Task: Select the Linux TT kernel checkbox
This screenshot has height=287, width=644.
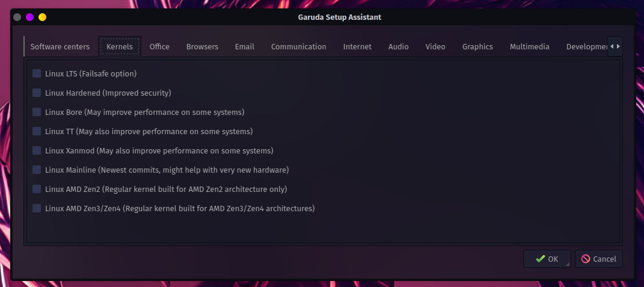Action: (x=37, y=131)
